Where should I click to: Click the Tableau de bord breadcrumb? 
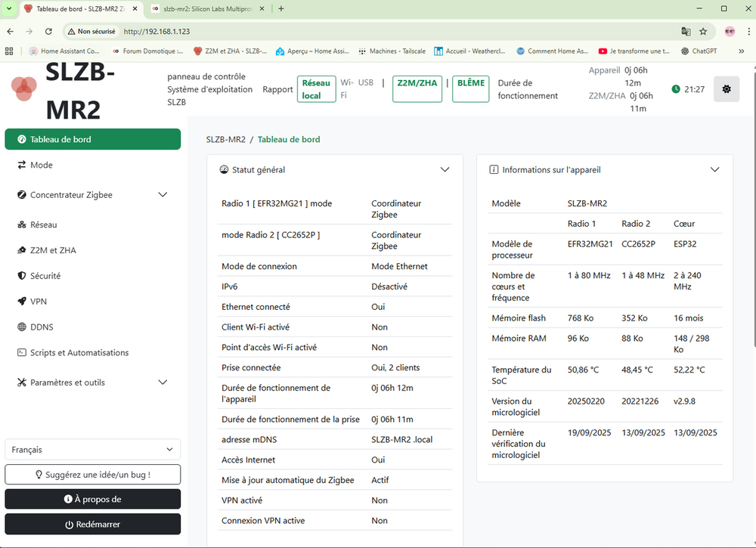tap(289, 139)
